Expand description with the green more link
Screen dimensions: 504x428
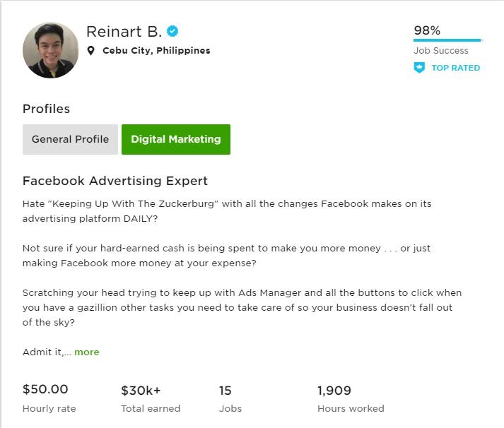click(87, 352)
